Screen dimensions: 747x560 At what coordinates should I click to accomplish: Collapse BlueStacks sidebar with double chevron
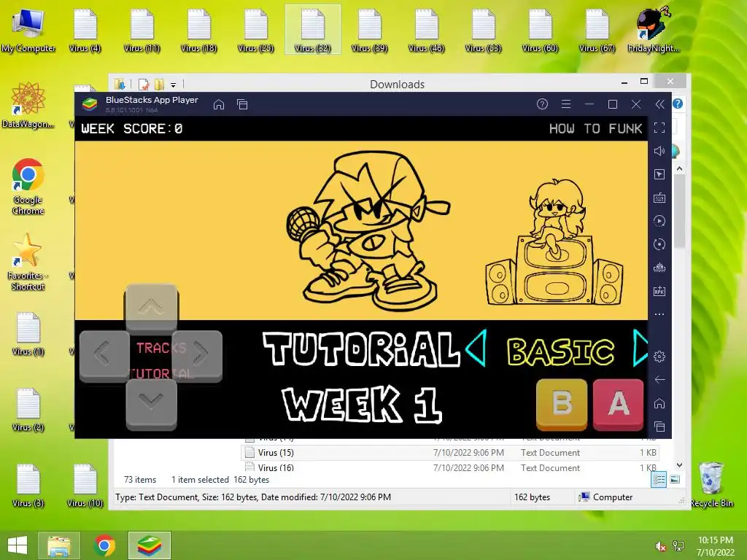(x=659, y=104)
